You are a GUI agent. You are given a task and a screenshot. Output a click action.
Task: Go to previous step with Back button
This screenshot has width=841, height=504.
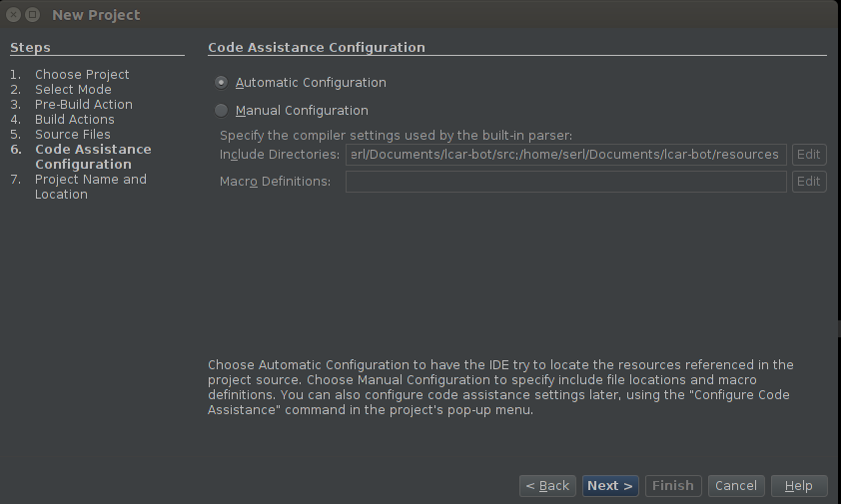coord(547,486)
